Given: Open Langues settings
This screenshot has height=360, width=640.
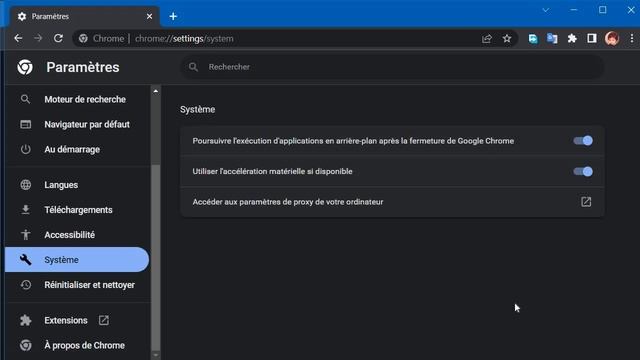Looking at the screenshot, I should pos(78,185).
